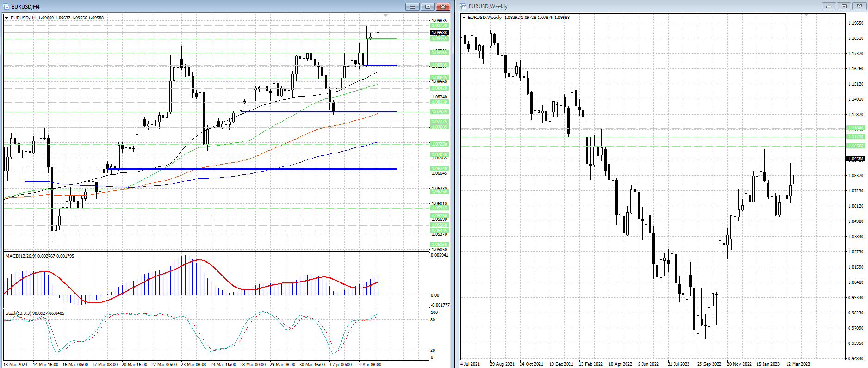Image resolution: width=868 pixels, height=368 pixels.
Task: Click the green level label 1.05915
Action: coord(439,208)
